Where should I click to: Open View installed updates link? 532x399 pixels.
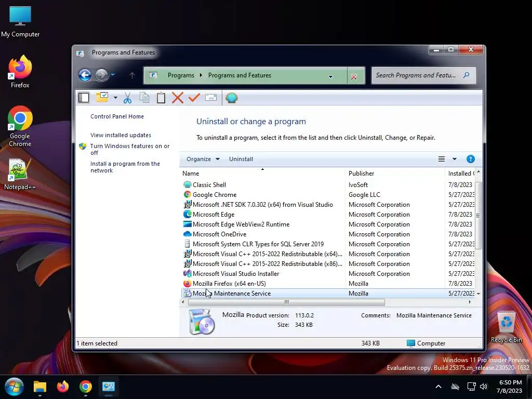121,135
